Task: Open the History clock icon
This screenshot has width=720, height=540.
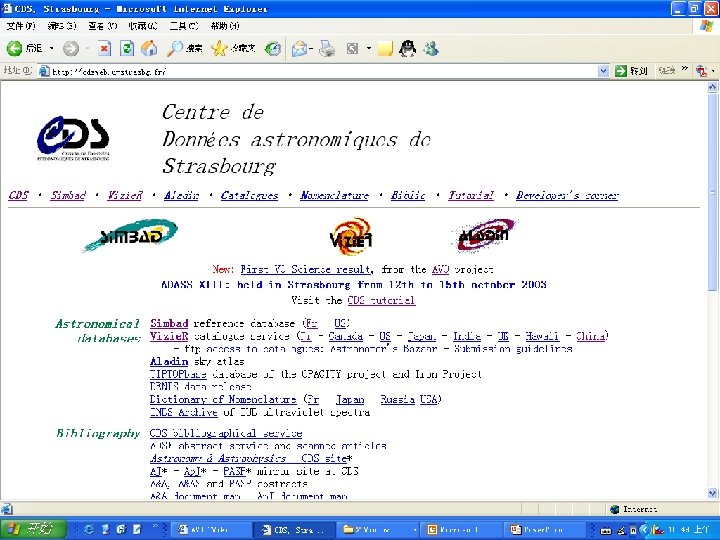Action: tap(273, 48)
